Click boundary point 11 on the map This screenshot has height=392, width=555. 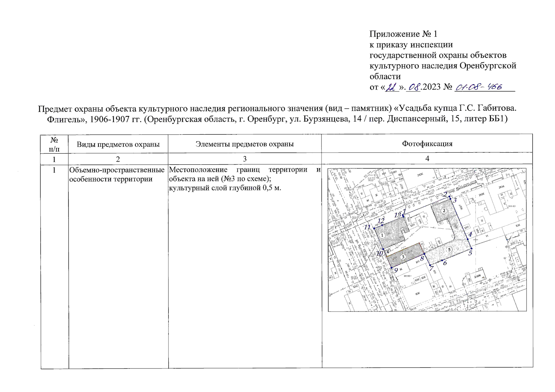(374, 228)
